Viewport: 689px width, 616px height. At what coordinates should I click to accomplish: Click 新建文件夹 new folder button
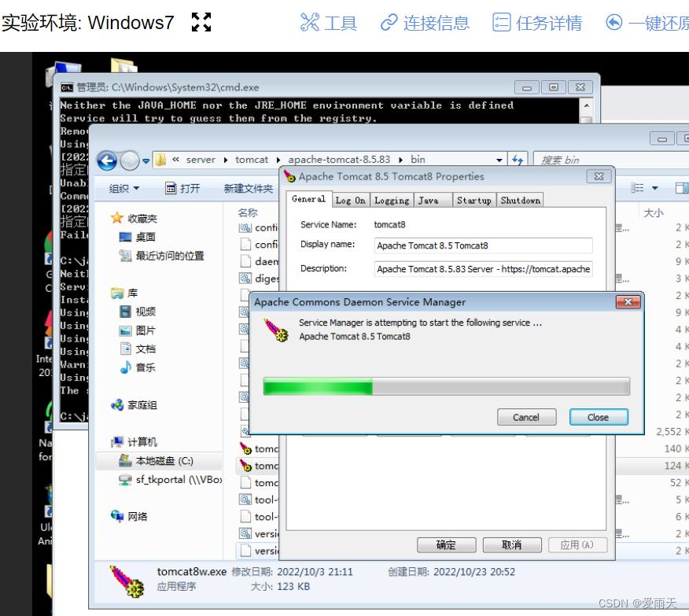tap(249, 189)
